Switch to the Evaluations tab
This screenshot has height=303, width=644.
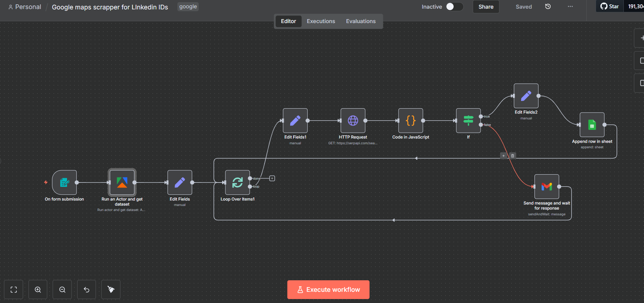click(361, 21)
